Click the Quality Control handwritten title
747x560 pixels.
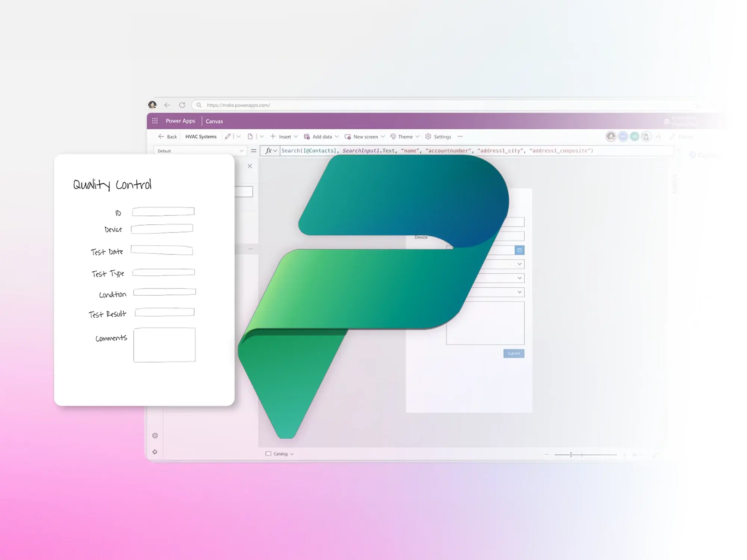click(112, 185)
